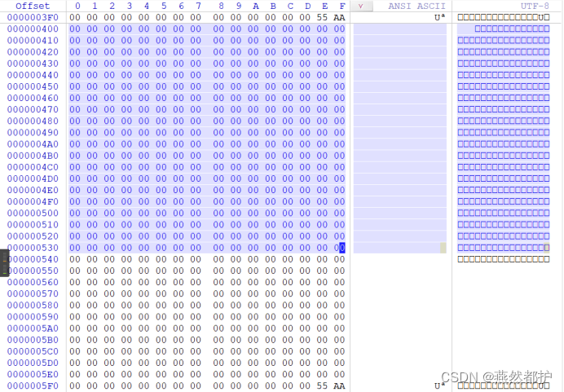Click offset 000000580
Image resolution: width=564 pixels, height=392 pixels.
[x=33, y=306]
